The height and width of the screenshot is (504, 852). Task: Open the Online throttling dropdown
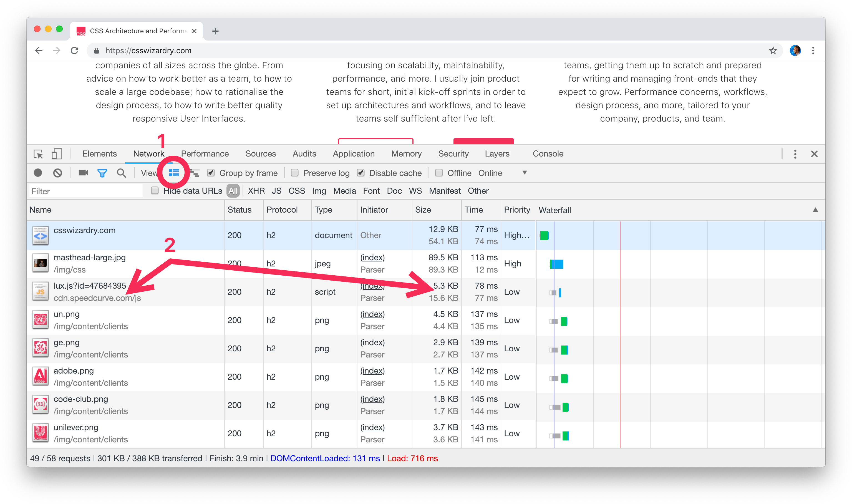[x=502, y=173]
